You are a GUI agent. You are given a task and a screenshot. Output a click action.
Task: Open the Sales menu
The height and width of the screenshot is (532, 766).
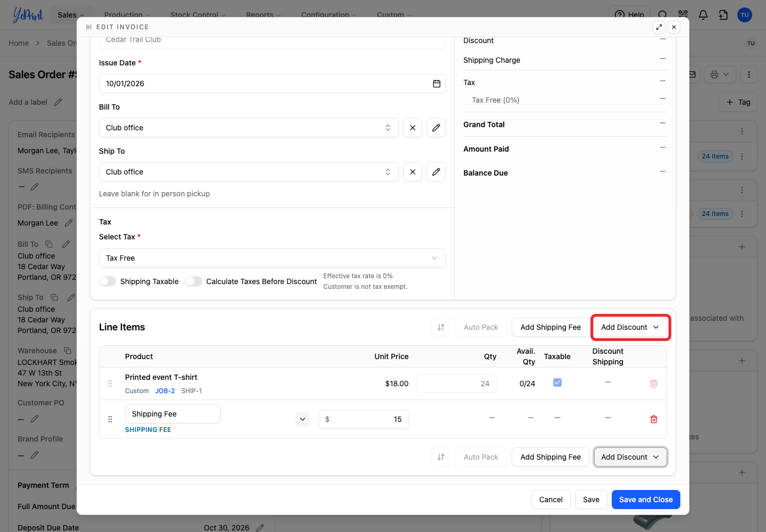click(71, 15)
